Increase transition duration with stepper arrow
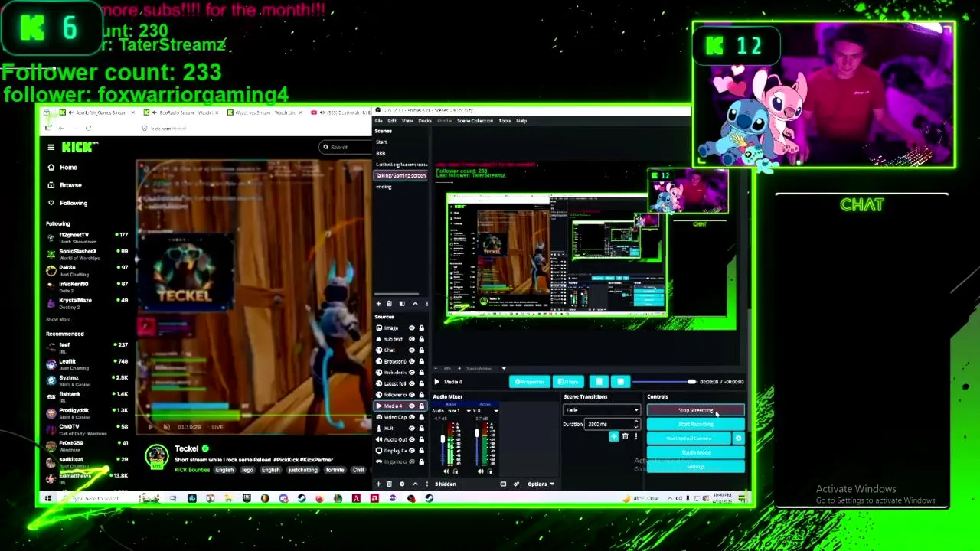 click(x=635, y=422)
